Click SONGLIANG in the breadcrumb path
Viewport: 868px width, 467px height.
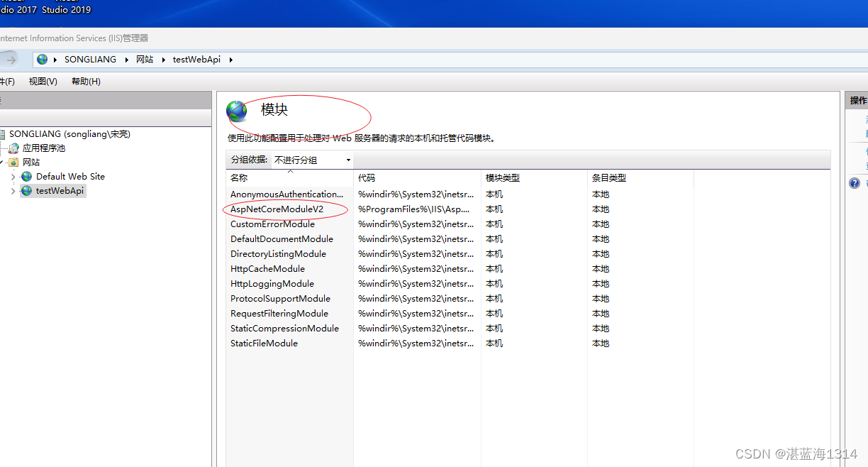(x=90, y=59)
